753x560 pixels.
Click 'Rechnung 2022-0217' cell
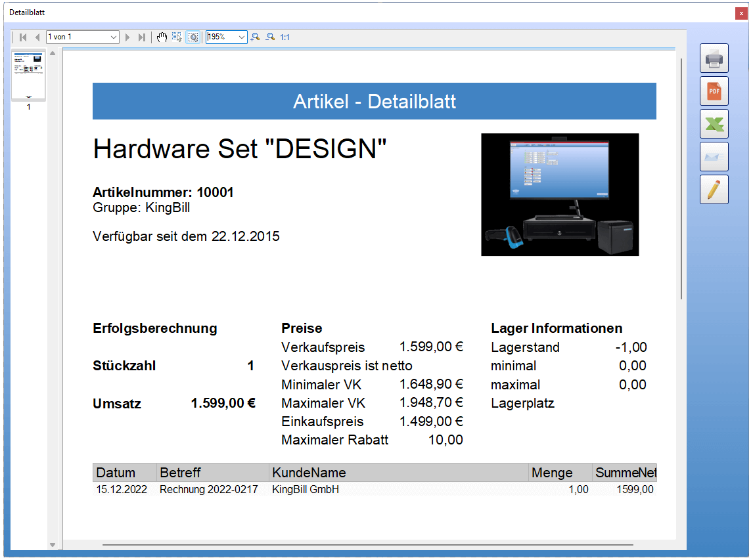[208, 490]
